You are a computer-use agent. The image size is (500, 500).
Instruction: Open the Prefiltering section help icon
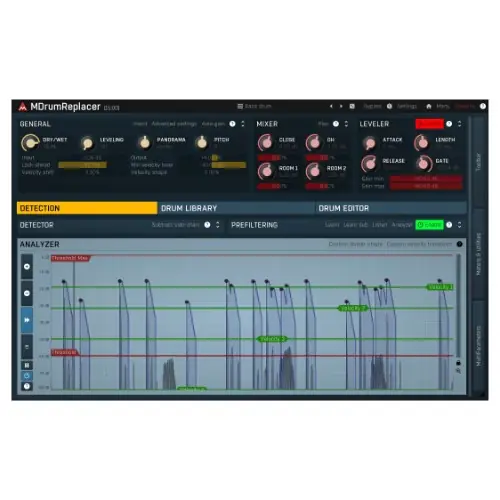tap(449, 225)
